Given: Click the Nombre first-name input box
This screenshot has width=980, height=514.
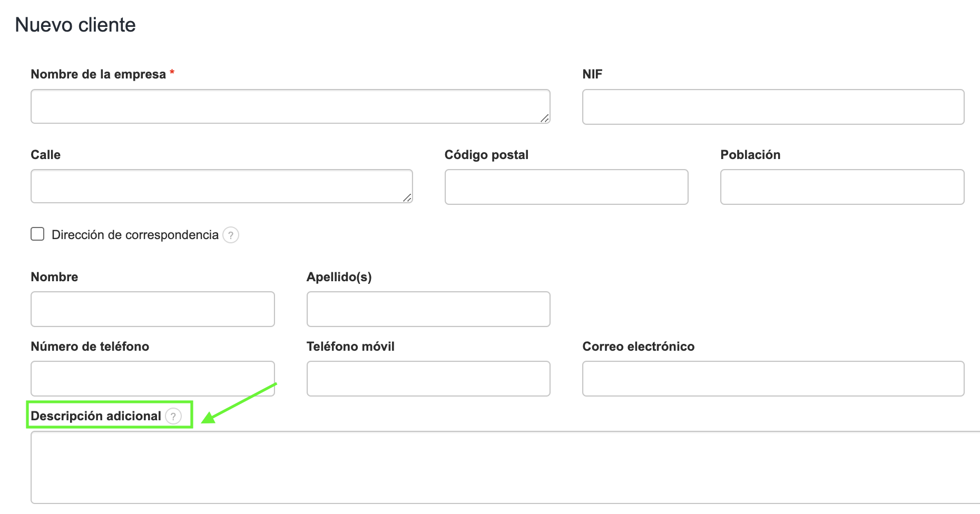Looking at the screenshot, I should (153, 309).
